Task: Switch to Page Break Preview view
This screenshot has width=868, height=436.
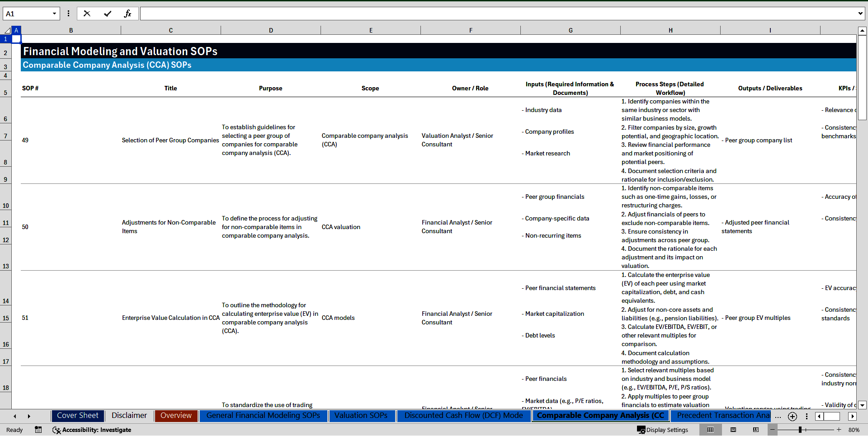Action: (756, 430)
